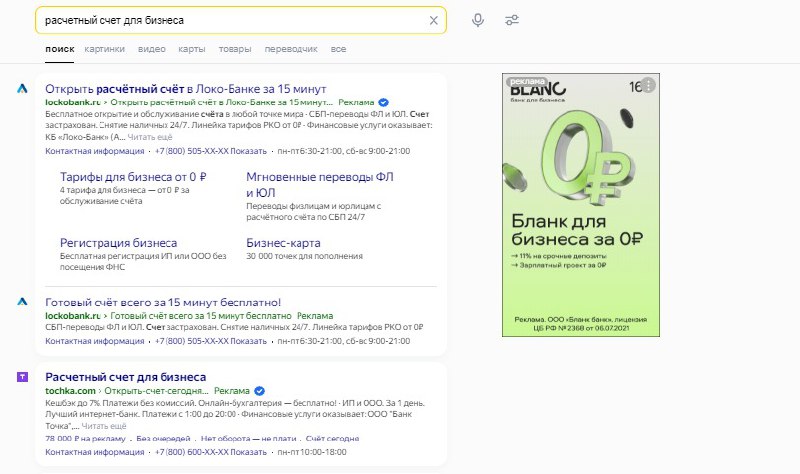
Task: Click the Loko-Bank favicon beside the second result
Action: coord(21,302)
